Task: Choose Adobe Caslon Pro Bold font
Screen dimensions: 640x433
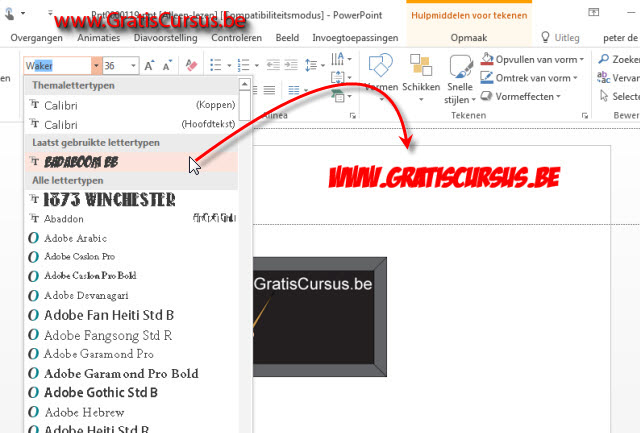Action: (131, 276)
